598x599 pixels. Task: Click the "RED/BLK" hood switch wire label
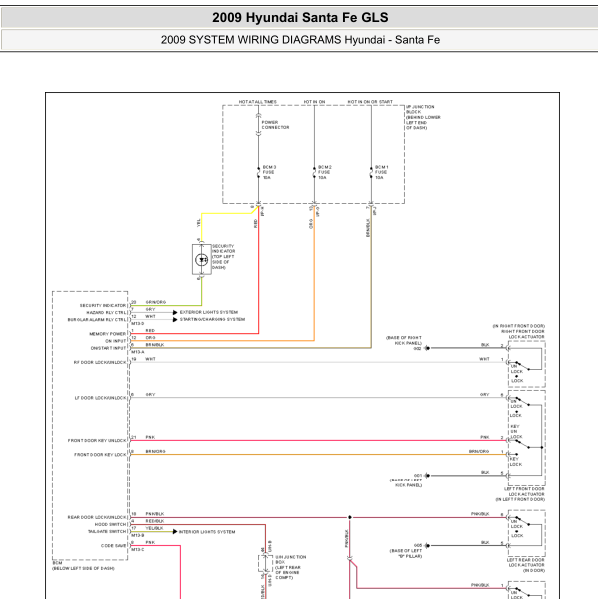[x=155, y=521]
